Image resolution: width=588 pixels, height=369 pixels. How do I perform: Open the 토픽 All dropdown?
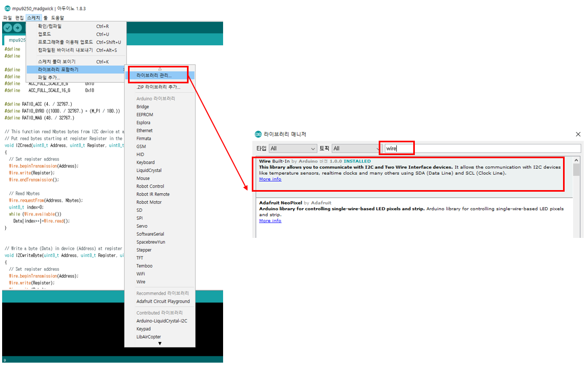pyautogui.click(x=356, y=149)
